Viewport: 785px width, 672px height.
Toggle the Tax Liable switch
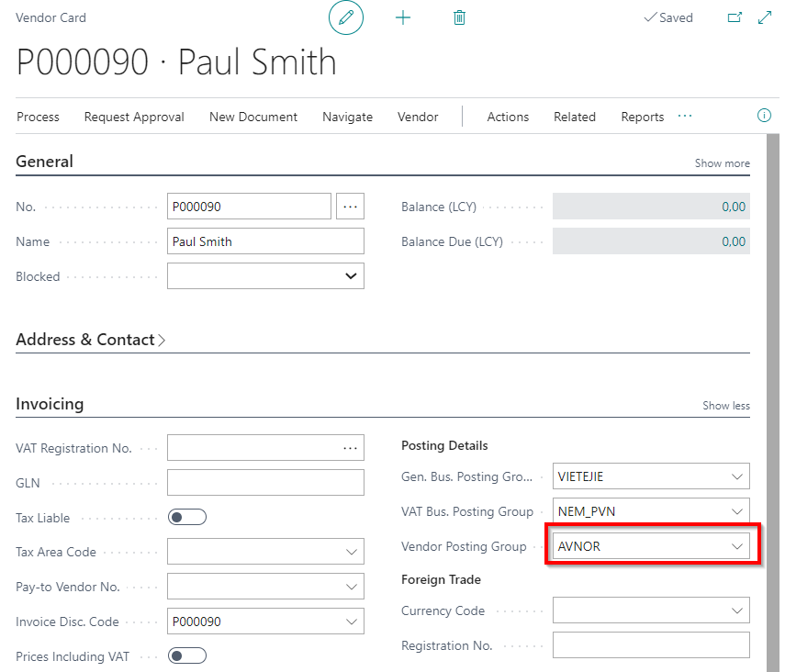187,517
